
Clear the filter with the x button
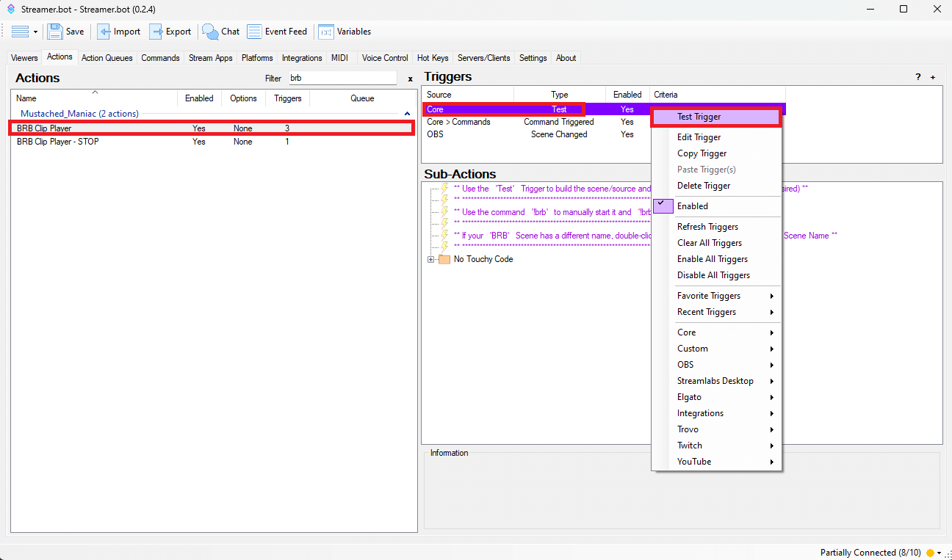point(410,79)
